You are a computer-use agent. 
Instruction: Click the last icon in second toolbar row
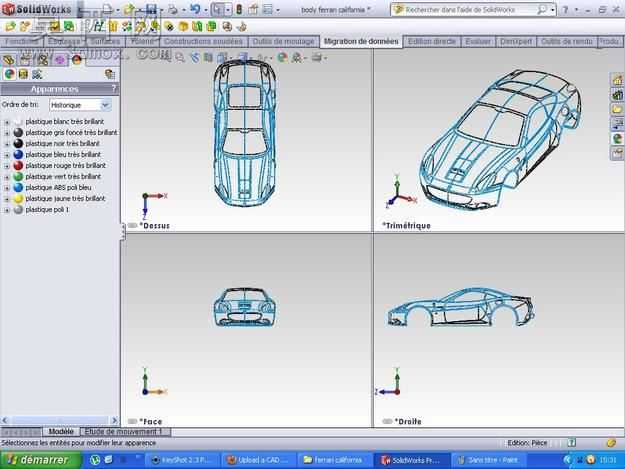coord(241,27)
